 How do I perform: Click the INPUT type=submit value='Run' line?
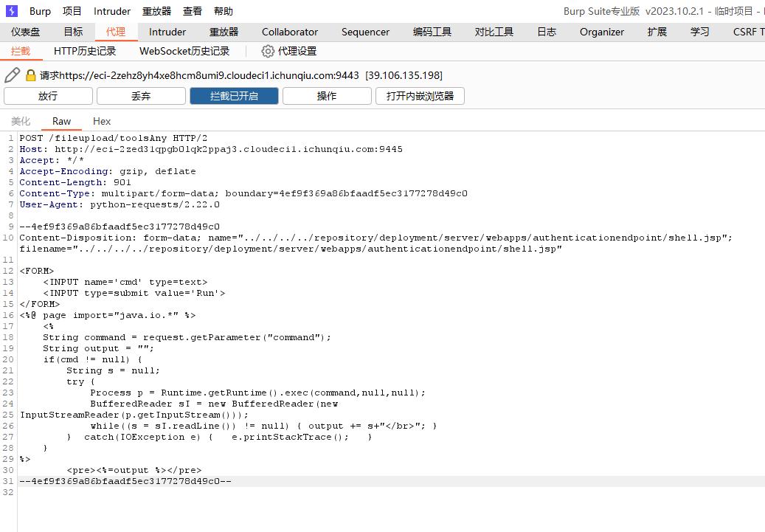pyautogui.click(x=134, y=294)
